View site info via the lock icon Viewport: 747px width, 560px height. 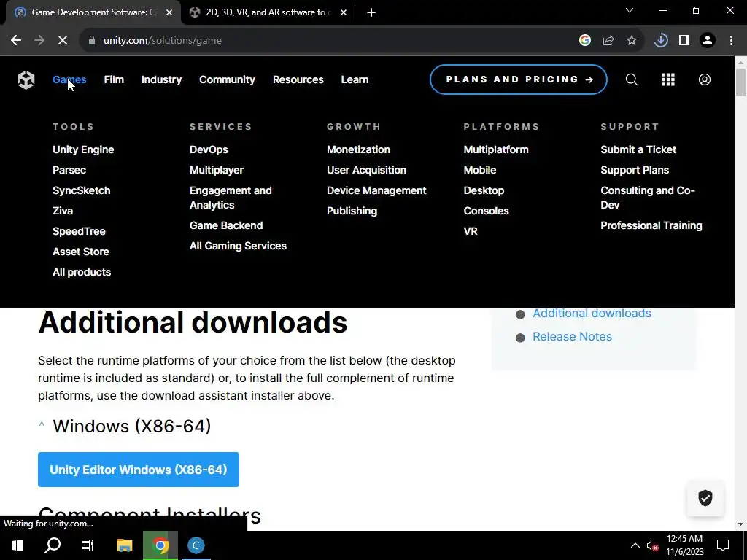92,41
